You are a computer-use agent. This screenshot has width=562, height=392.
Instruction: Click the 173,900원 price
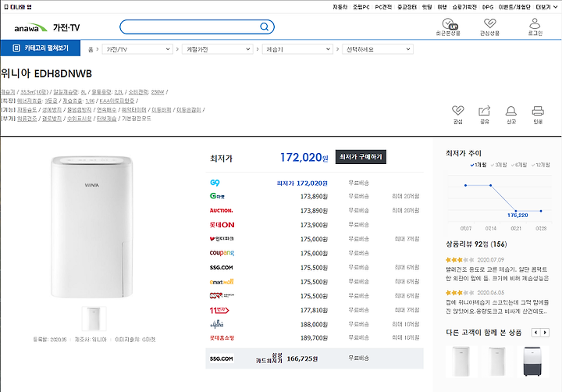tap(314, 225)
